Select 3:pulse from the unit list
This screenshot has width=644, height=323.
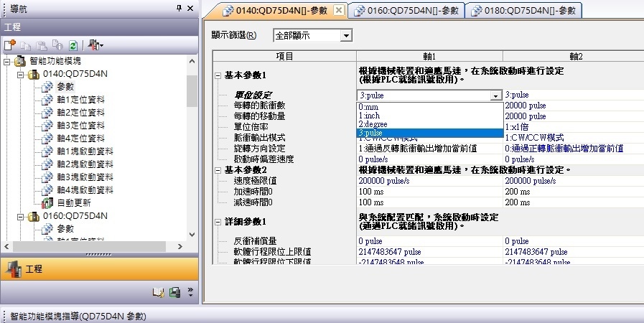(429, 133)
